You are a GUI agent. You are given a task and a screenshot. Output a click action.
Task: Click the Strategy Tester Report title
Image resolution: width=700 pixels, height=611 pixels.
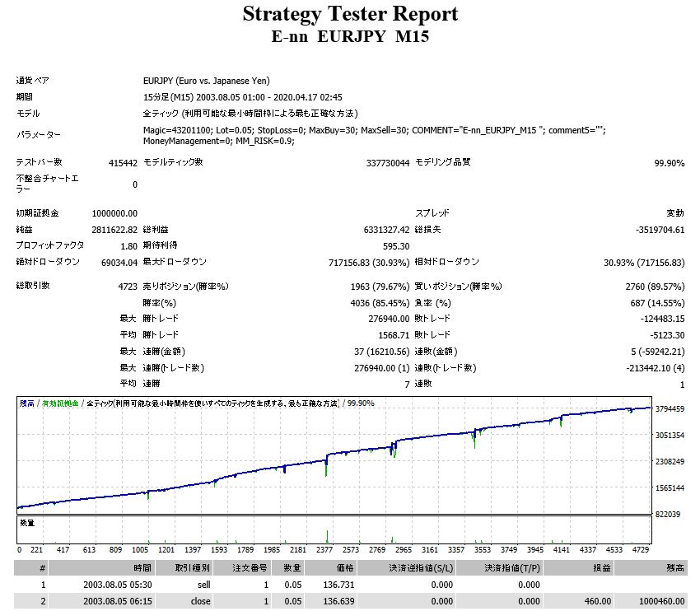tap(350, 14)
